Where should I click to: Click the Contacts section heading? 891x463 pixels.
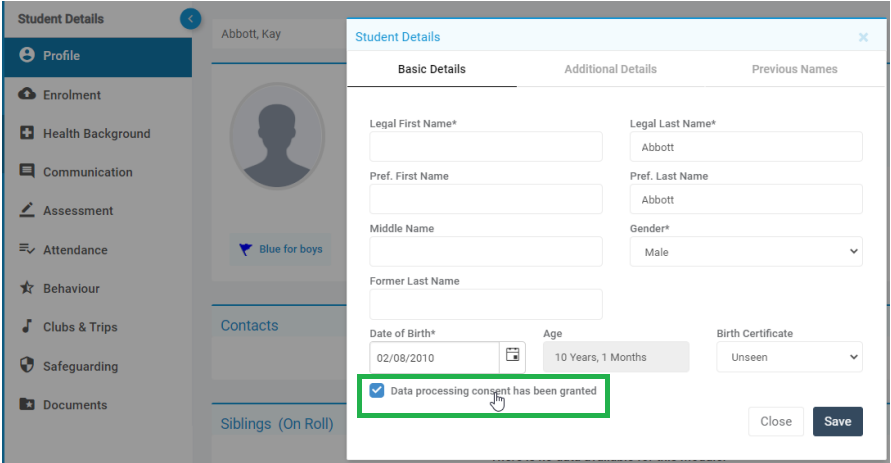(249, 326)
